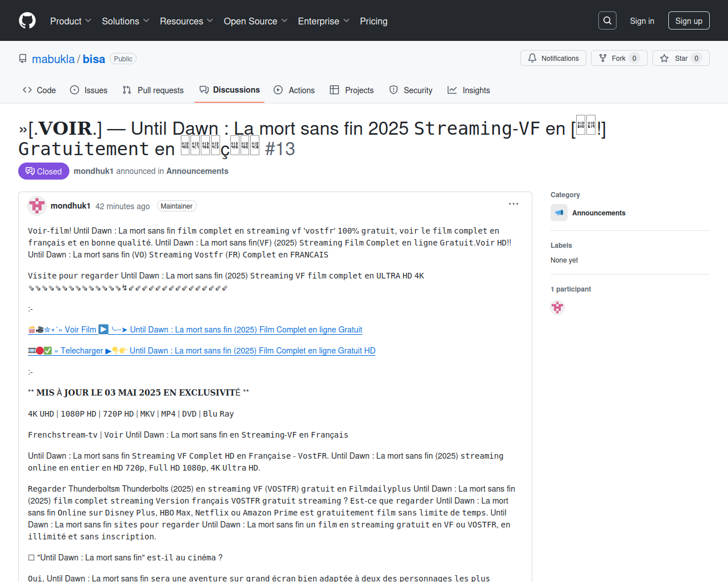Switch to the Code tab
The width and height of the screenshot is (728, 582).
(39, 90)
